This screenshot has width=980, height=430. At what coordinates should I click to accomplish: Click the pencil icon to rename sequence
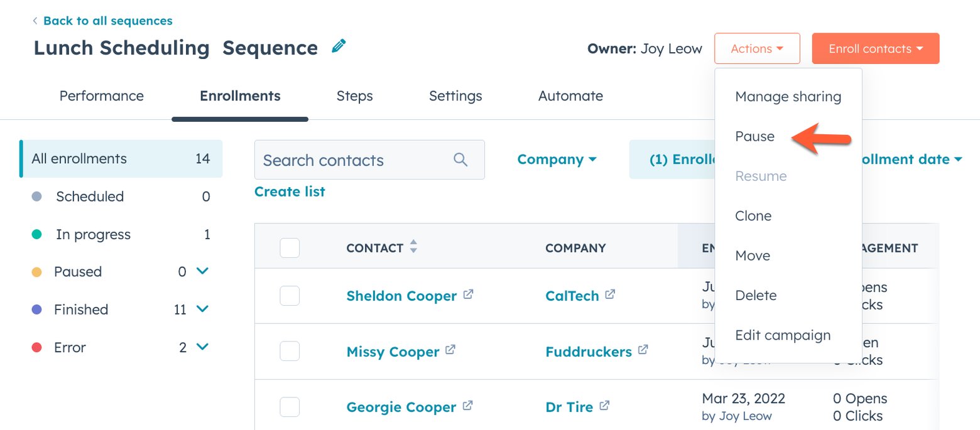point(339,46)
